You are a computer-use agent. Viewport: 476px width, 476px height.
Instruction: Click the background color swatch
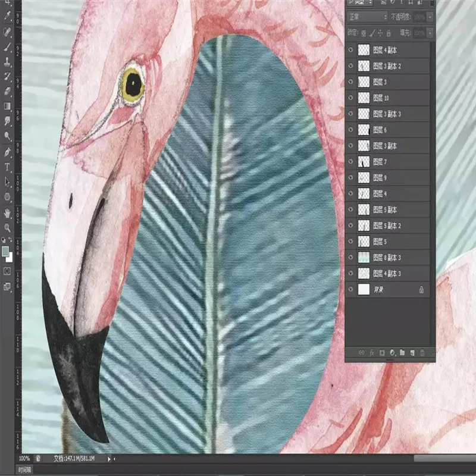tap(10, 258)
